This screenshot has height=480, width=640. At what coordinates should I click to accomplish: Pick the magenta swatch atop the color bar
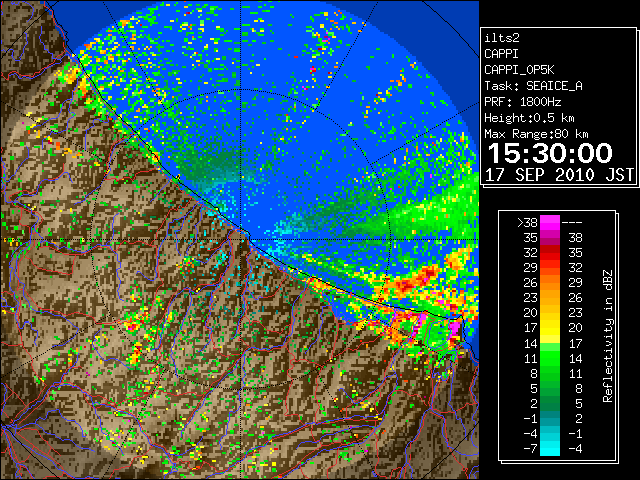tap(550, 222)
